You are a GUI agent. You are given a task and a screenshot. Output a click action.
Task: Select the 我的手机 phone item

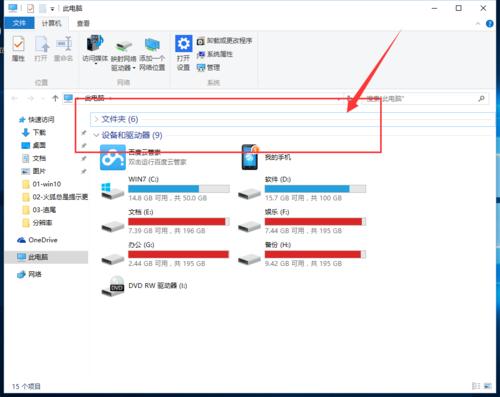267,157
